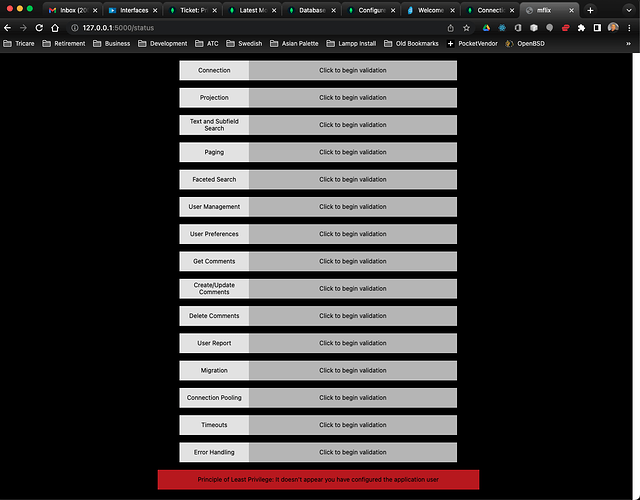640x500 pixels.
Task: Begin validation for Get Comments
Action: 353,261
